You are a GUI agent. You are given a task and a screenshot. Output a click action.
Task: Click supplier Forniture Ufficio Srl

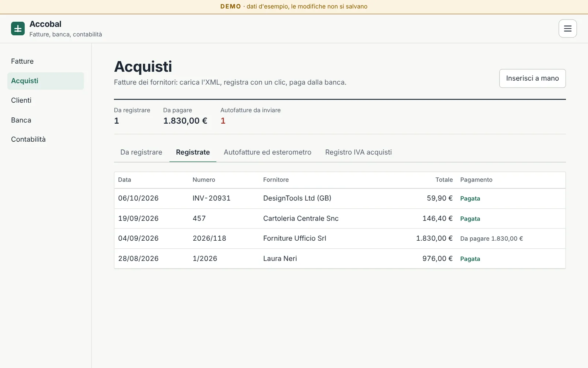(295, 238)
